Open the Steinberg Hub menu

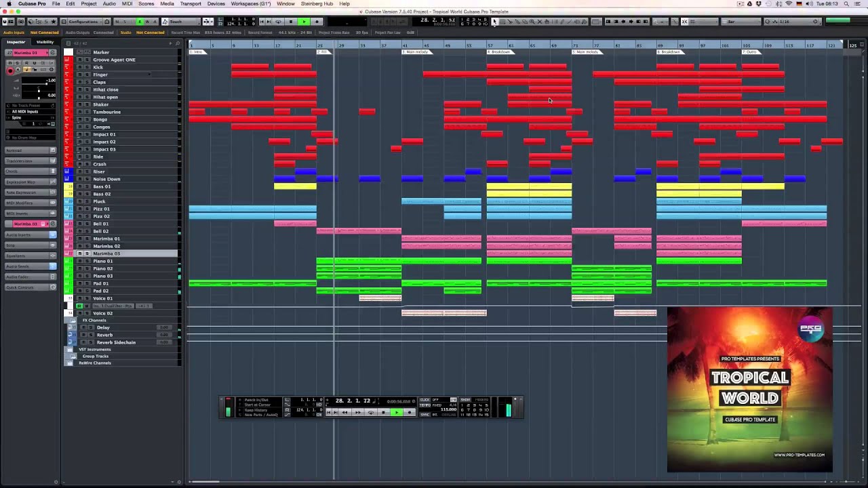[317, 3]
